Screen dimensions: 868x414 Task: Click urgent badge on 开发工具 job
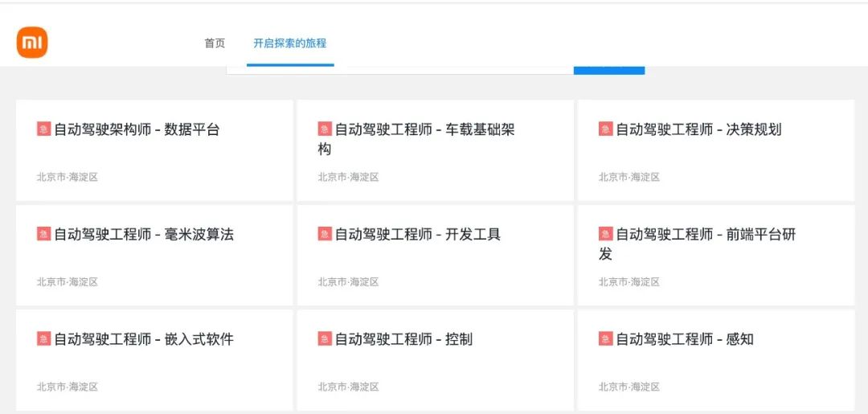[x=325, y=234]
